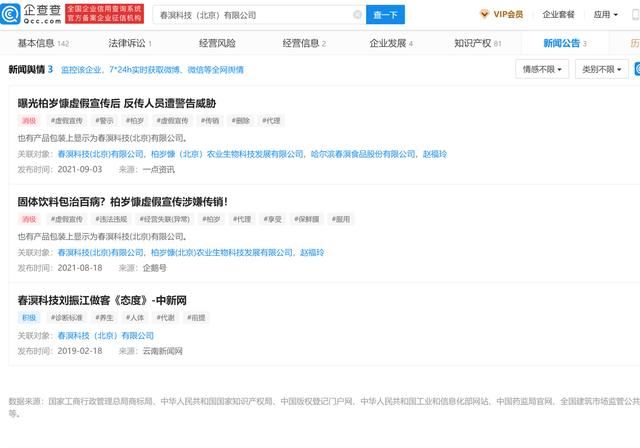The width and height of the screenshot is (640, 448).
Task: Expand the 类别不限 category filter
Action: 601,69
